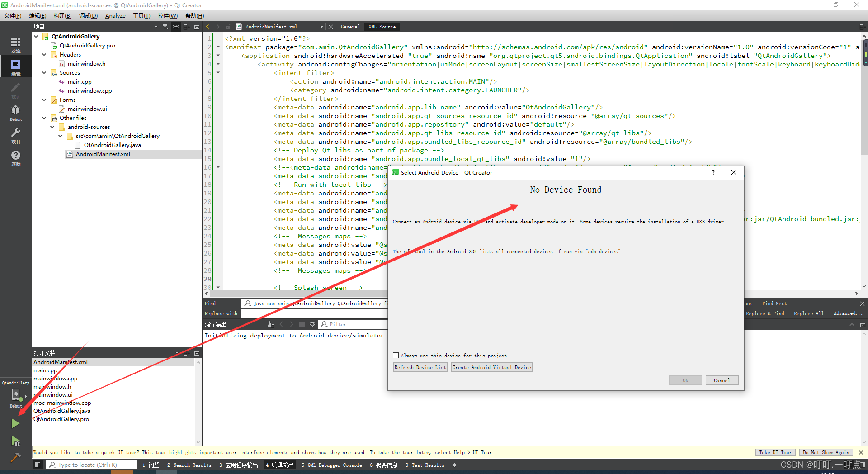The image size is (868, 474).
Task: Click Create Android Virtual Device
Action: (x=491, y=367)
